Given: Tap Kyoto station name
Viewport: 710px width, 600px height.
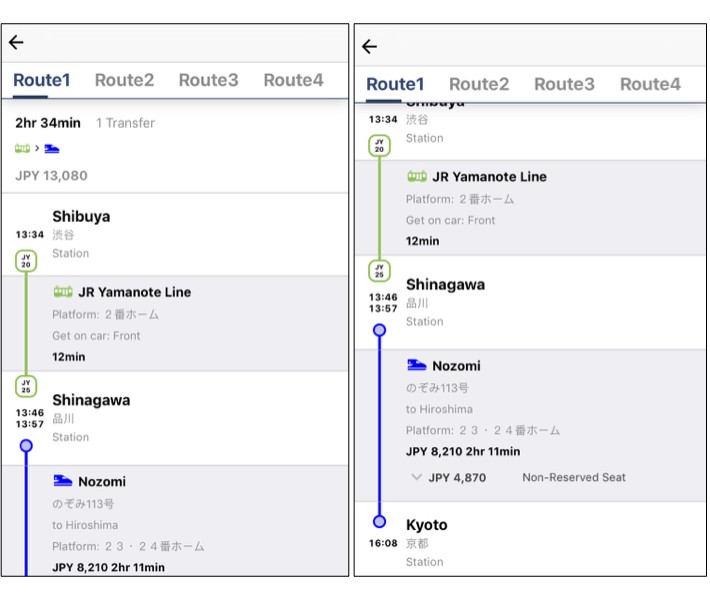Looking at the screenshot, I should (x=427, y=525).
